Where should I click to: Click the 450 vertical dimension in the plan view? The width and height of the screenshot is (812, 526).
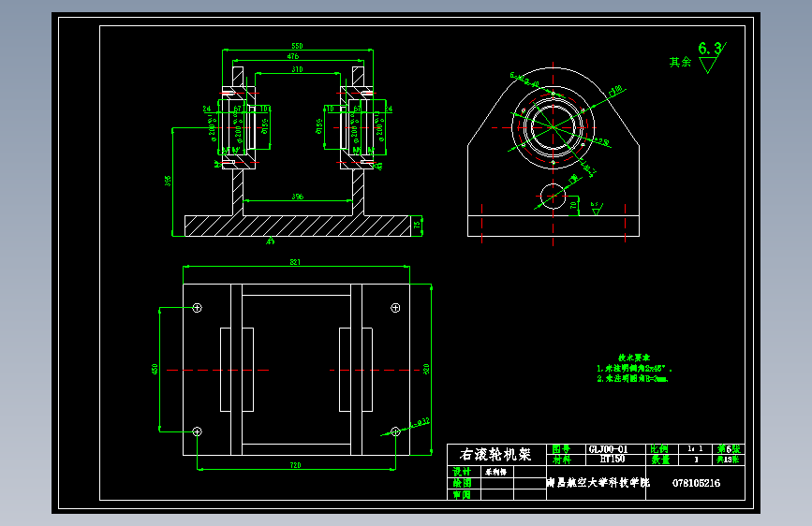click(x=155, y=369)
